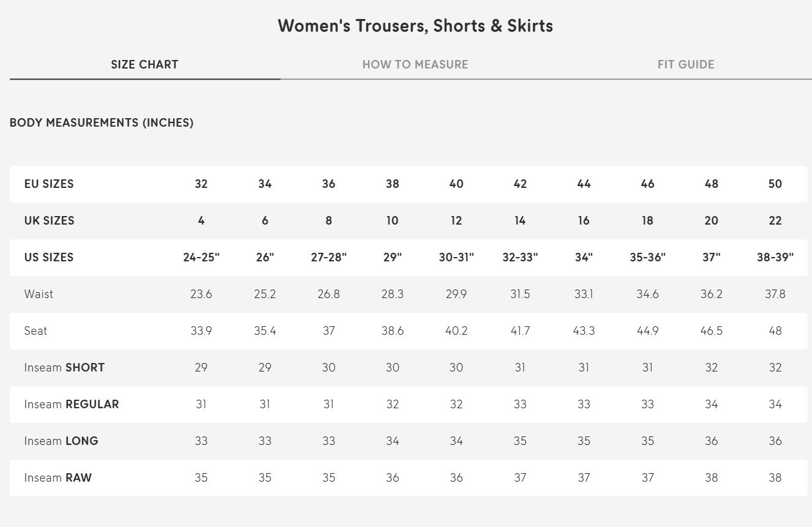Click the Inseam RAW row label
812x527 pixels.
pos(58,478)
